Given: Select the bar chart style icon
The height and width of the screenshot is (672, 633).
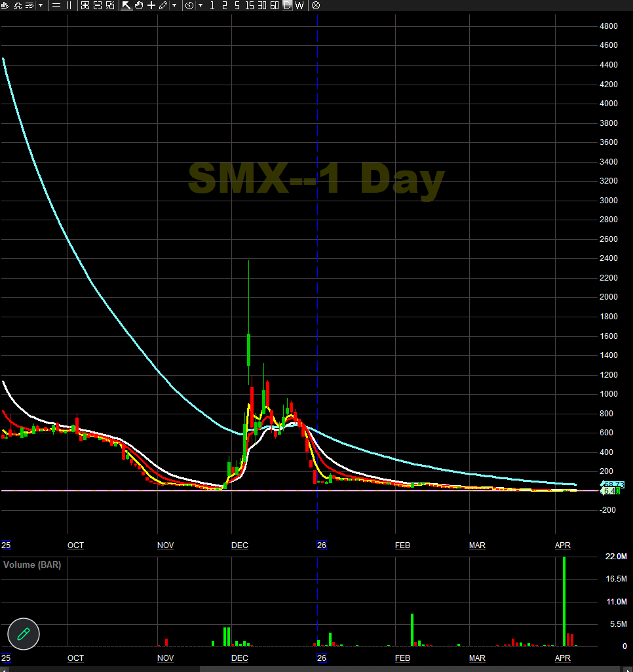Looking at the screenshot, I should coord(5,5).
